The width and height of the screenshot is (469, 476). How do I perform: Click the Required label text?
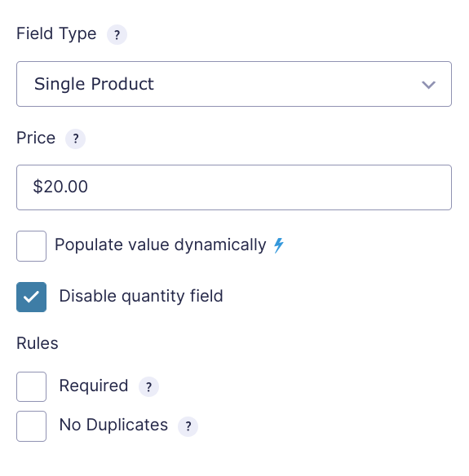tap(94, 386)
